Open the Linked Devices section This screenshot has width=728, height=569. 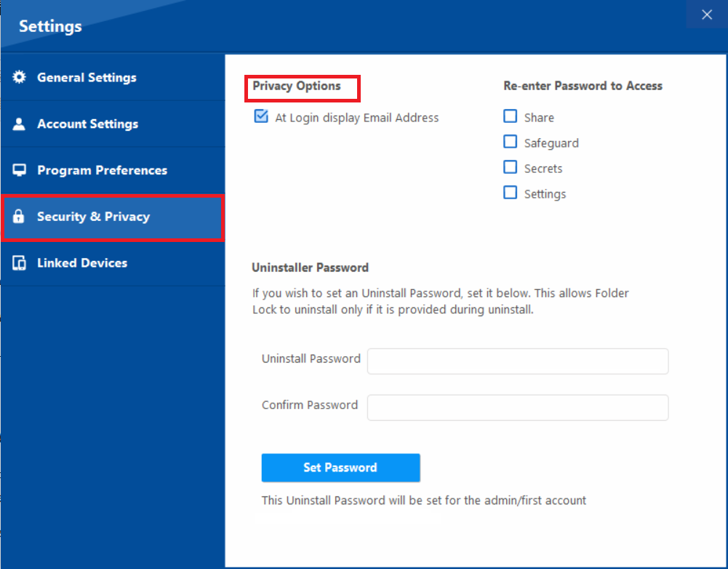click(x=82, y=263)
